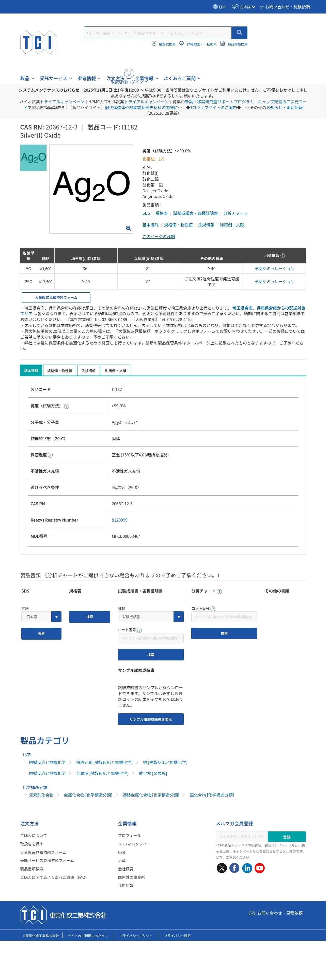This screenshot has width=330, height=980.
Task: Click the search magnifier button
Action: tap(239, 33)
